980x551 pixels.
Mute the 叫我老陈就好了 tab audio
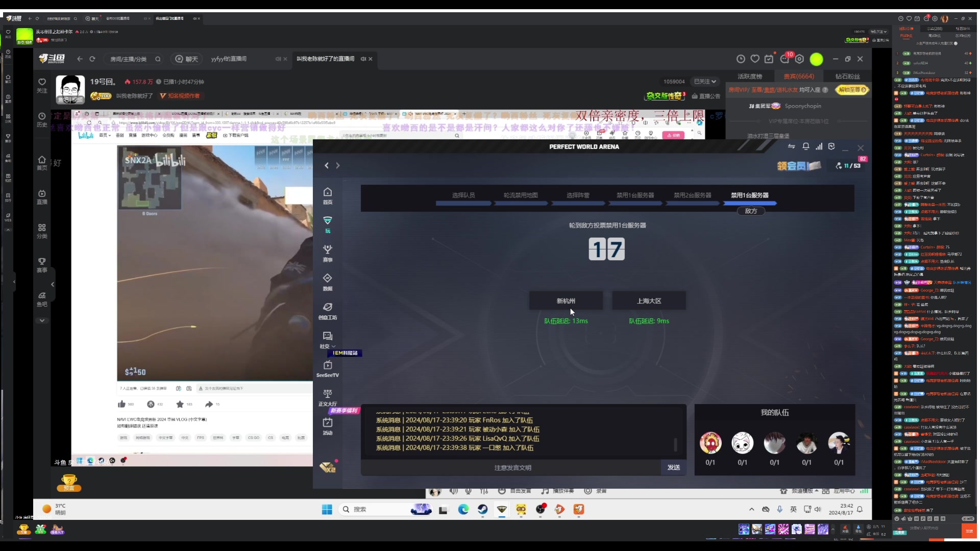[363, 59]
